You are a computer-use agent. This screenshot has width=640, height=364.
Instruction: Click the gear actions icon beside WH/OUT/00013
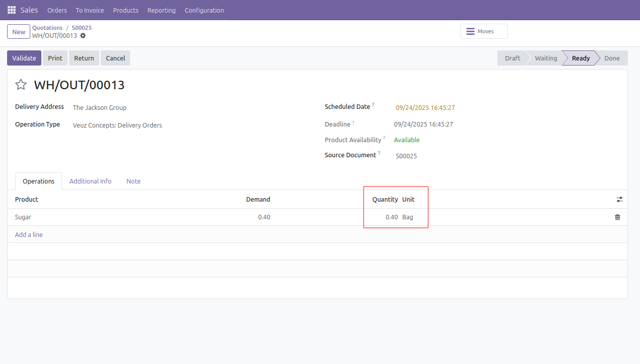tap(83, 36)
